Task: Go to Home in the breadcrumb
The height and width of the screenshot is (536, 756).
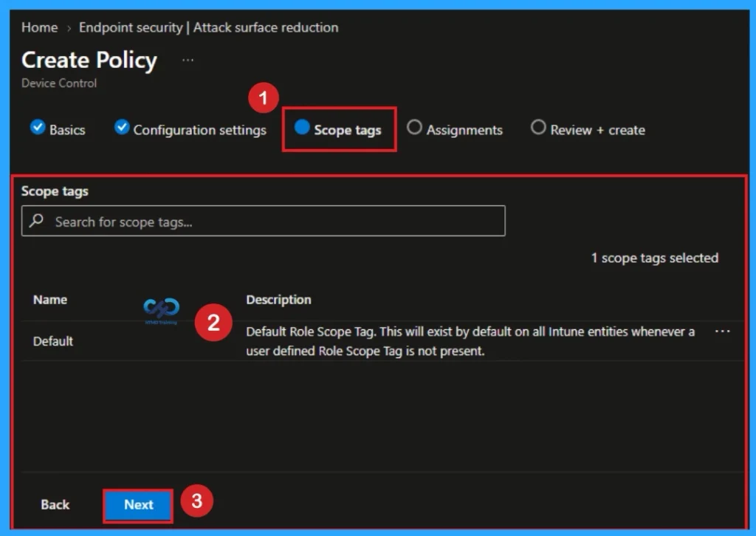Action: pos(40,27)
